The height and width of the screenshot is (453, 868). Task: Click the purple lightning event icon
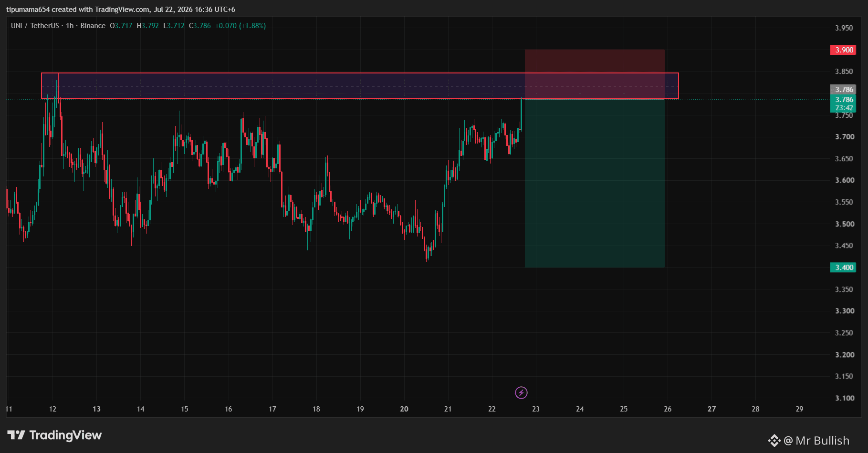point(521,392)
